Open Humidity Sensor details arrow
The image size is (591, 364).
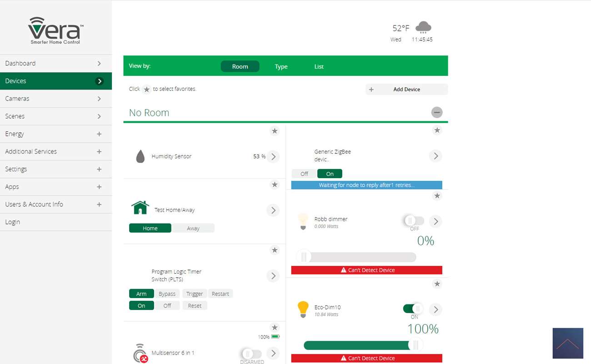[273, 156]
